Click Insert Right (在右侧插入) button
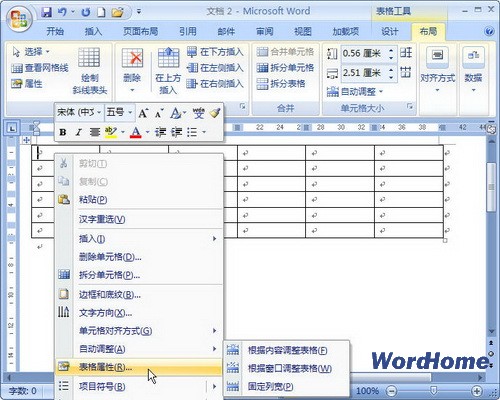The width and height of the screenshot is (500, 400). (x=215, y=83)
